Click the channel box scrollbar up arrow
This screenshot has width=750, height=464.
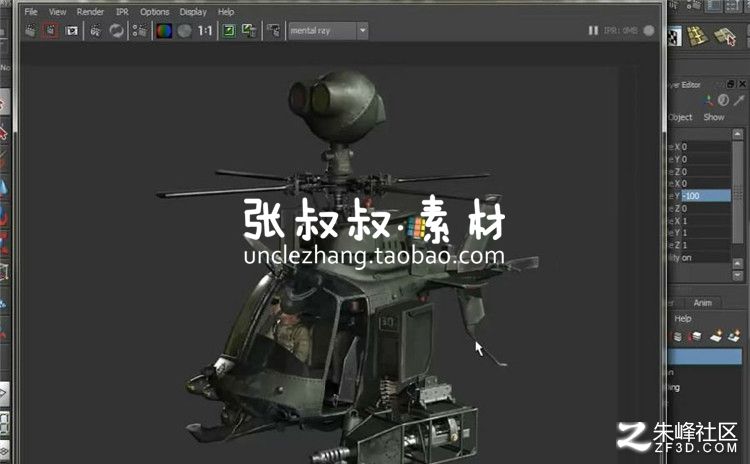tap(738, 134)
